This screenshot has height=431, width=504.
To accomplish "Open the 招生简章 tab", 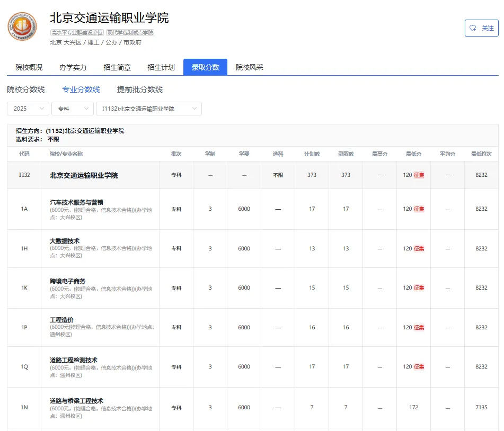I will pyautogui.click(x=117, y=67).
